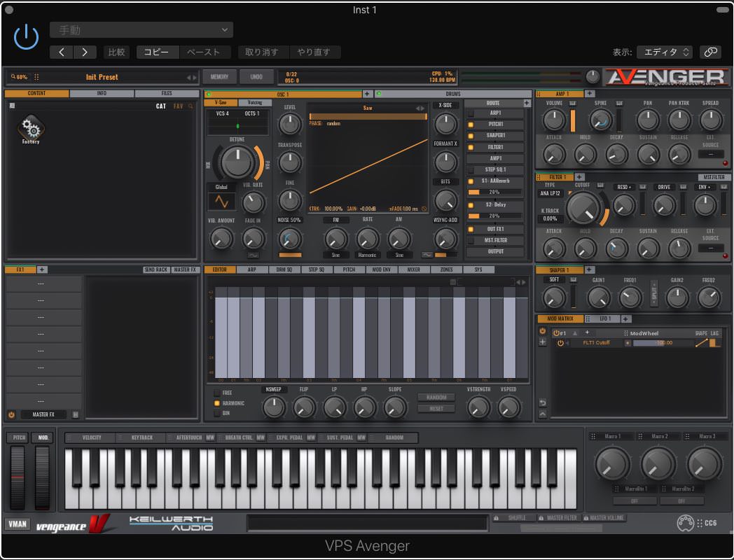Open the Global vibrato mode selector

pos(221,187)
